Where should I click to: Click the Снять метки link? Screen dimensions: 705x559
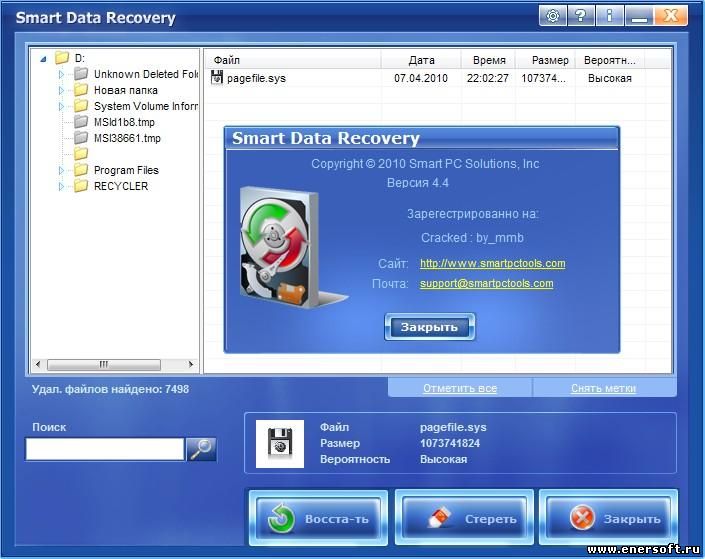click(603, 388)
